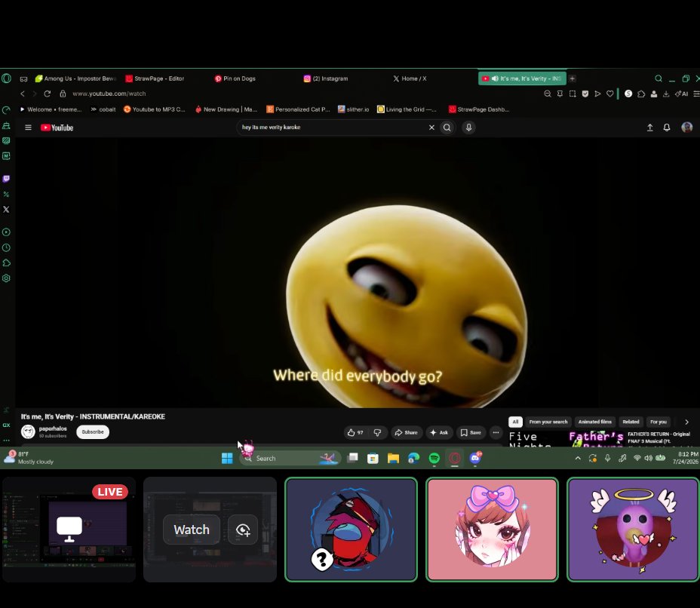
Task: Switch to StrawPage - Editor tab
Action: (155, 78)
